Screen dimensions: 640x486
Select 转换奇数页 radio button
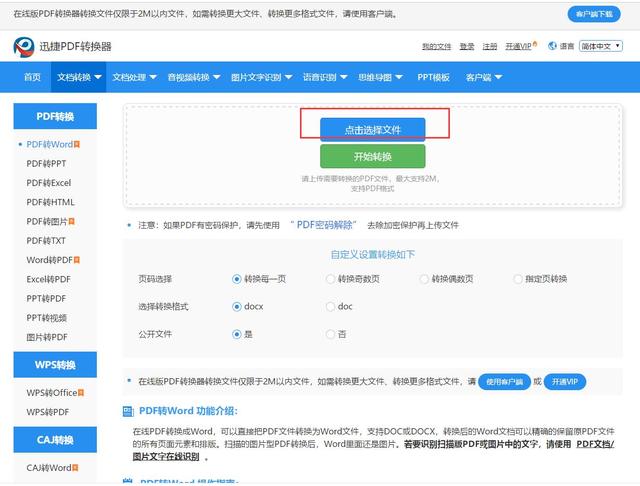point(330,279)
